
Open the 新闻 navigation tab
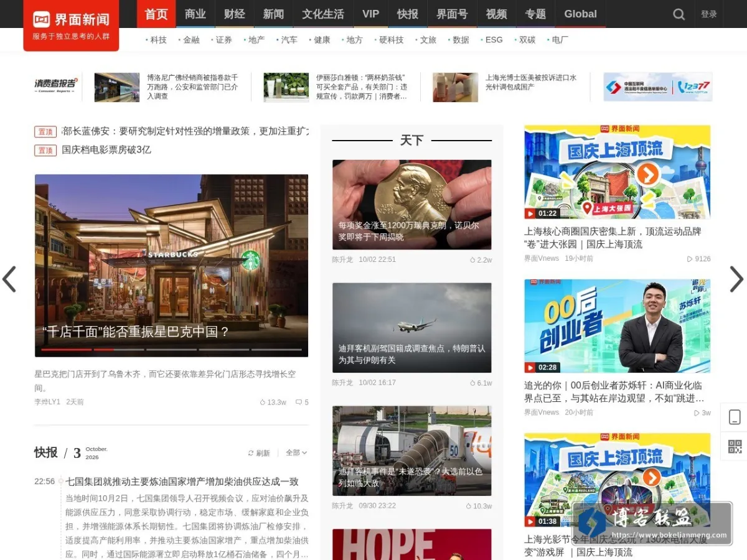273,14
